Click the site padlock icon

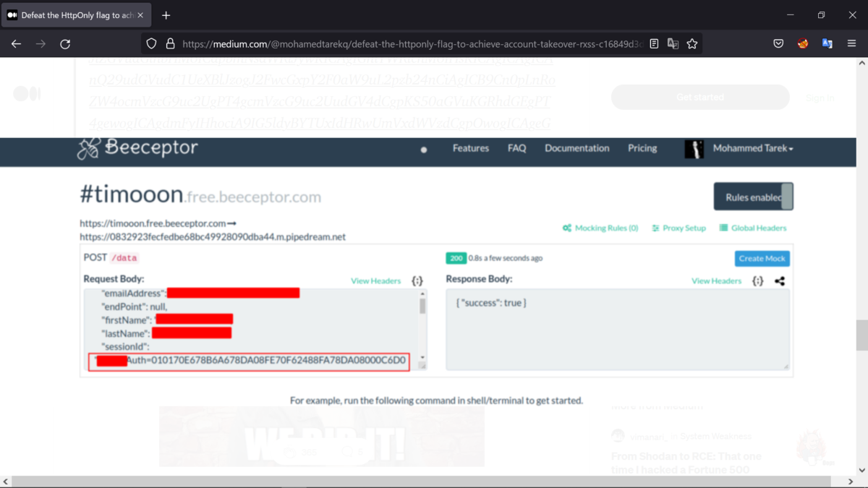pyautogui.click(x=170, y=44)
